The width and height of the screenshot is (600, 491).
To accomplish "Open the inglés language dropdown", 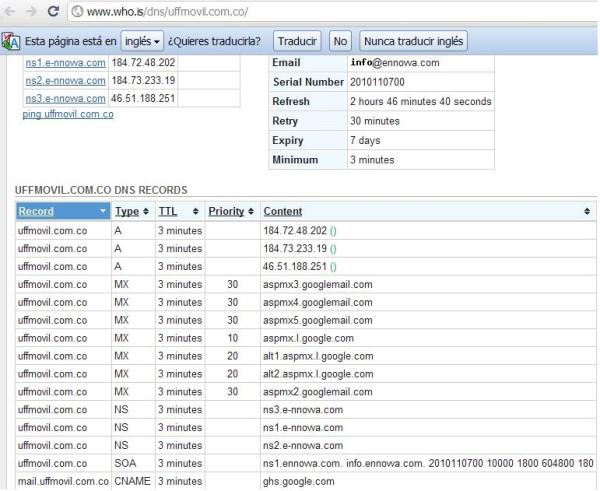I will click(x=142, y=41).
